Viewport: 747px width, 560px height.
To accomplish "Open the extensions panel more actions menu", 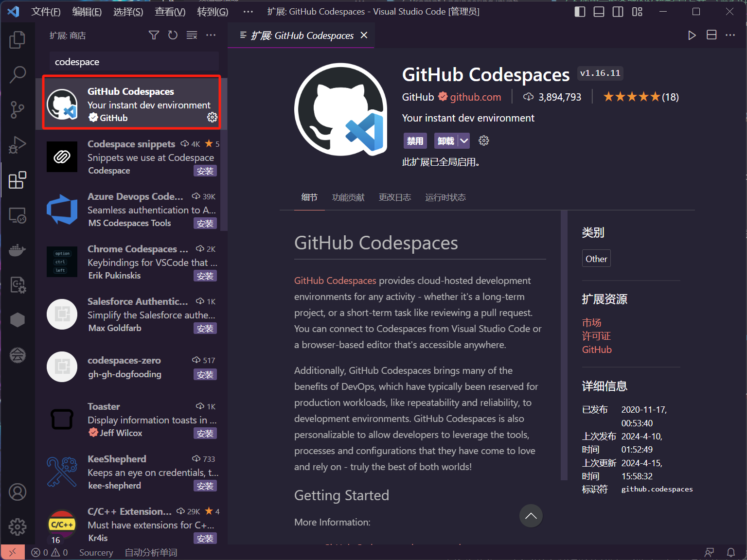I will coord(211,35).
